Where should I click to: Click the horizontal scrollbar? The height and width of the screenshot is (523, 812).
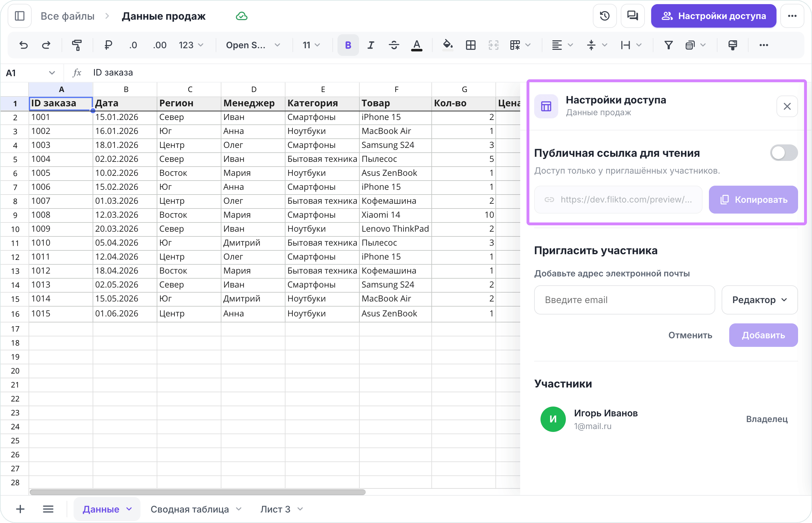(x=198, y=492)
